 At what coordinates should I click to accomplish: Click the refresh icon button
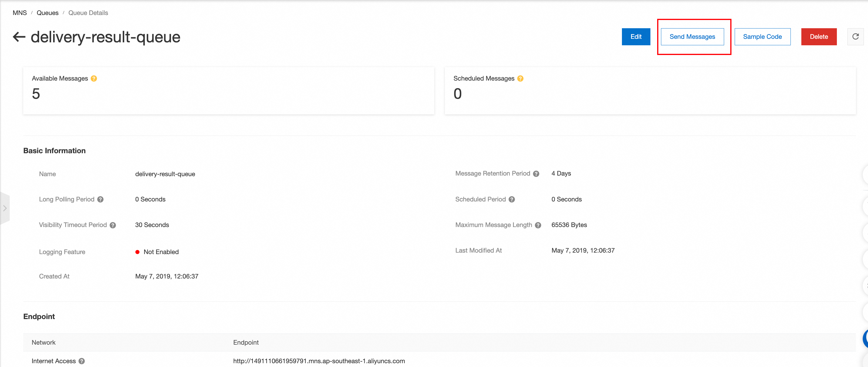pos(855,37)
